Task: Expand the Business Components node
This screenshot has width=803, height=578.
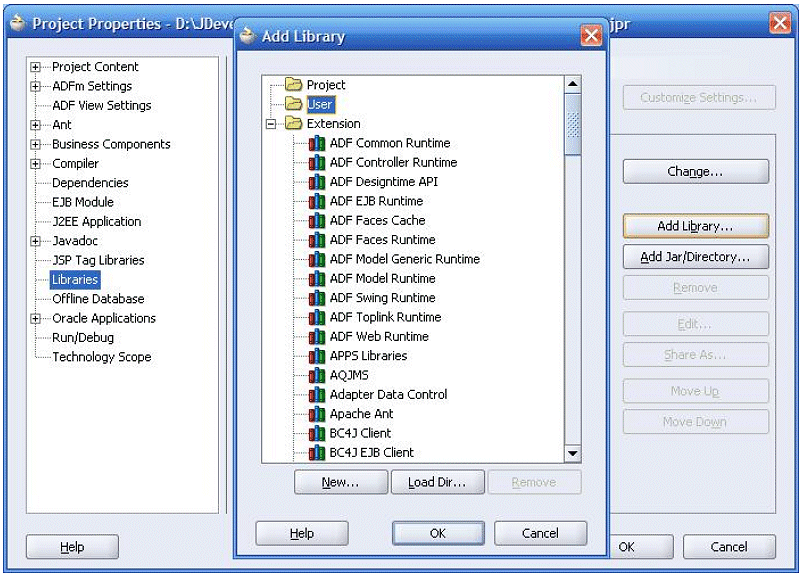Action: click(x=35, y=144)
